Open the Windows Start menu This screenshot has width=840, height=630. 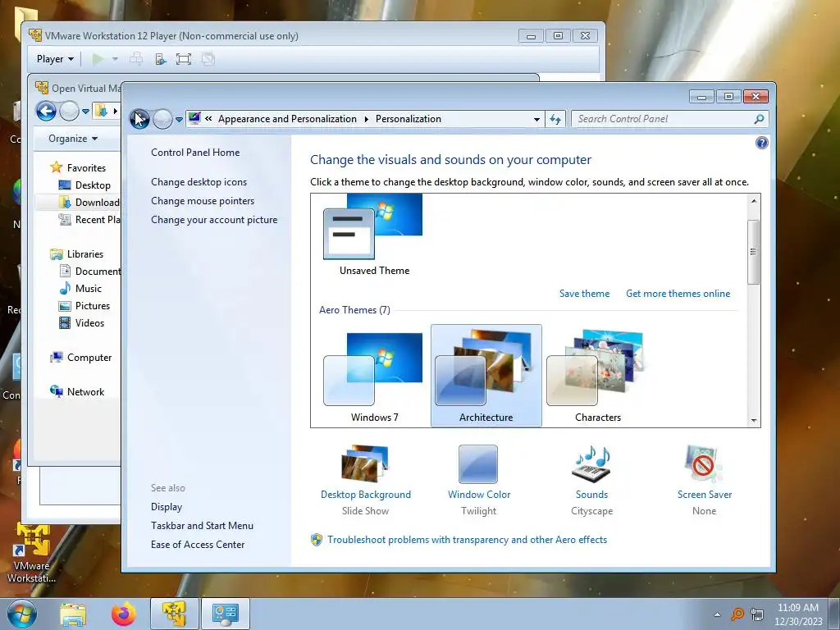pos(21,614)
